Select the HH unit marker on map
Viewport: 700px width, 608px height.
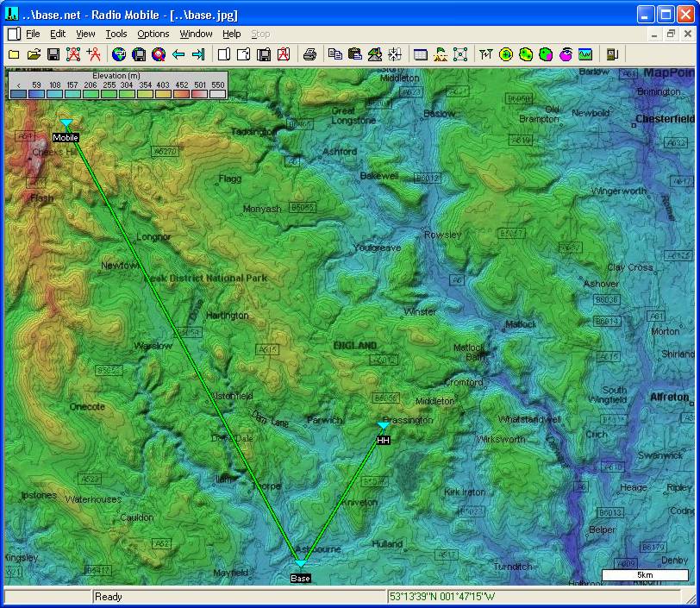[x=384, y=427]
